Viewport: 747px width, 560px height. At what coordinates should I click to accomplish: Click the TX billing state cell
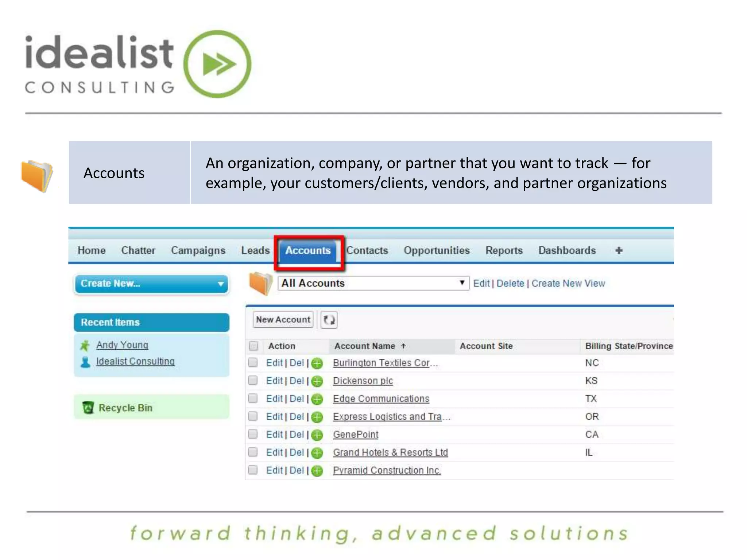(591, 399)
